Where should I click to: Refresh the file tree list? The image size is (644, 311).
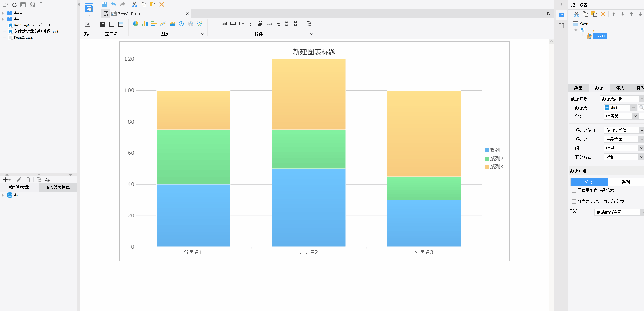[x=14, y=5]
